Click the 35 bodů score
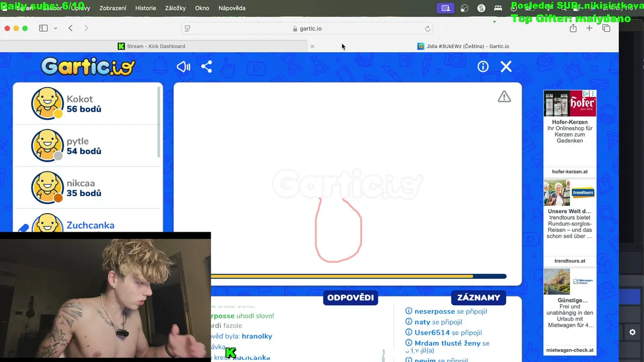644x362 pixels. point(84,194)
